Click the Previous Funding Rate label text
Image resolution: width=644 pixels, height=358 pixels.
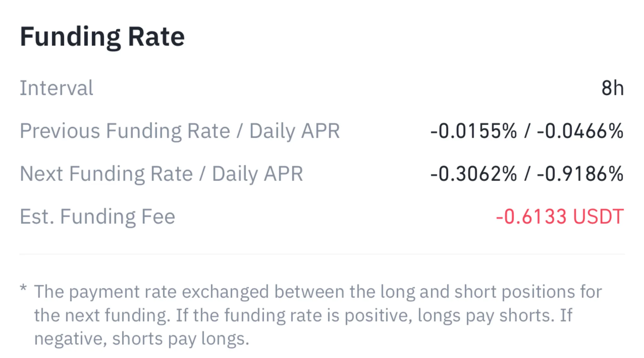click(125, 131)
